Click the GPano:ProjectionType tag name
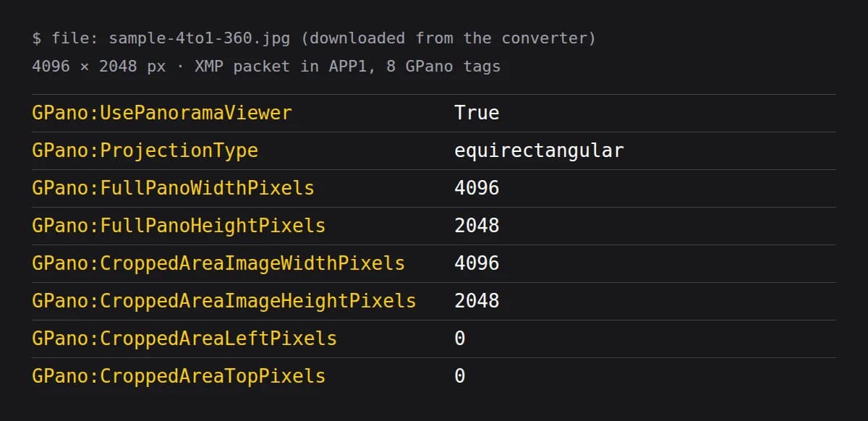This screenshot has height=421, width=868. point(145,150)
